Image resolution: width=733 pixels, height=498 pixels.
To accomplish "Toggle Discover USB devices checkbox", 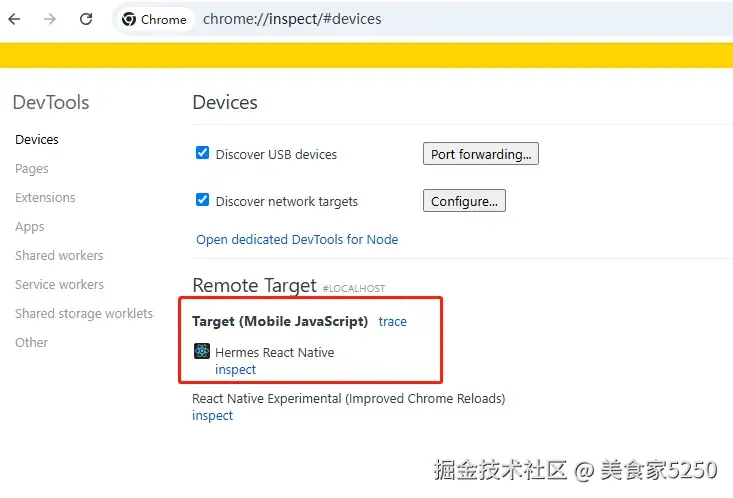I will coord(203,153).
